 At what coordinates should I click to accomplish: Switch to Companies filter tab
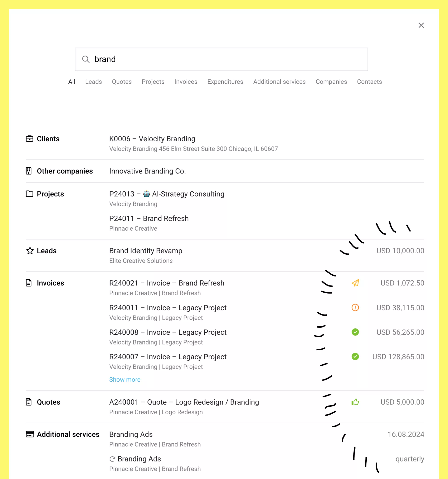[x=331, y=82]
